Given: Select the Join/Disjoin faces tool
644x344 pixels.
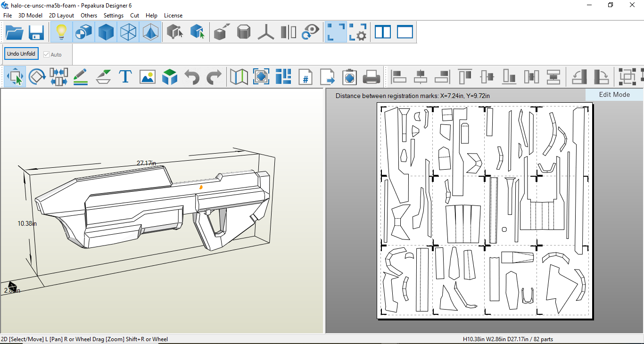Looking at the screenshot, I should [x=59, y=76].
